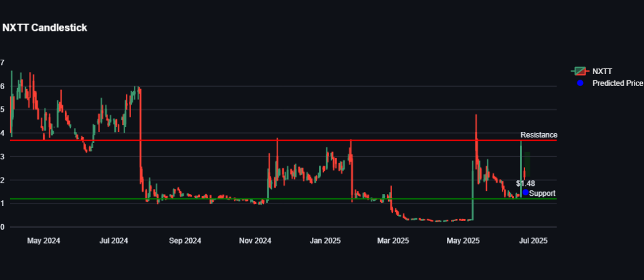Click the Mar 2025 x-axis label
This screenshot has height=280, width=644.
[392, 240]
